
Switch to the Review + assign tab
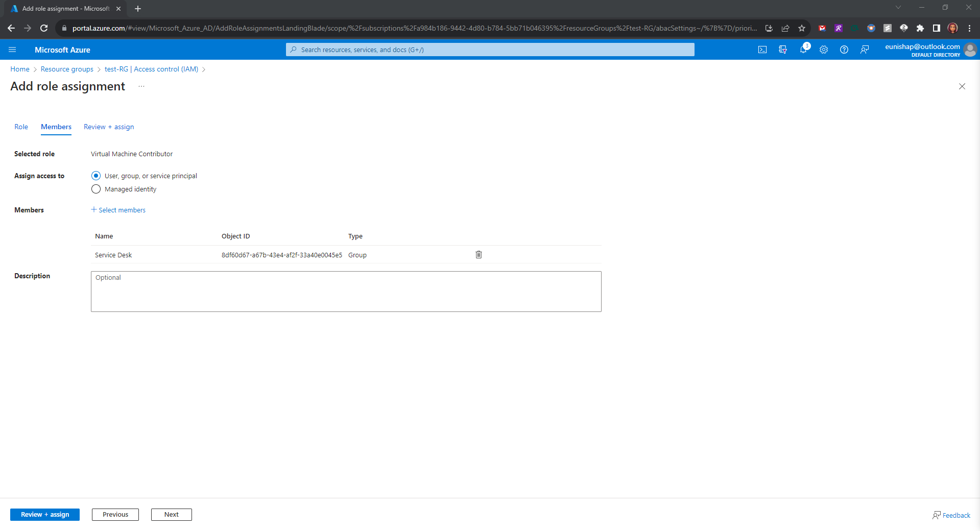[109, 127]
